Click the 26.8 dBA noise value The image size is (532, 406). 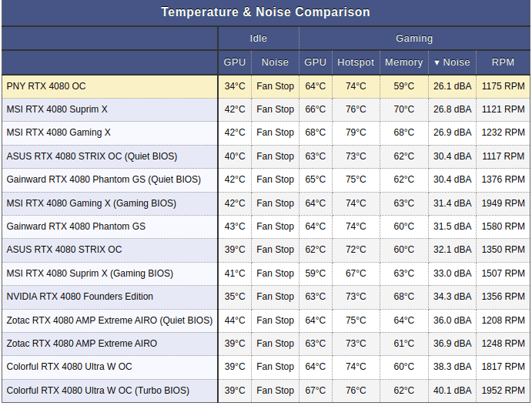click(x=452, y=109)
